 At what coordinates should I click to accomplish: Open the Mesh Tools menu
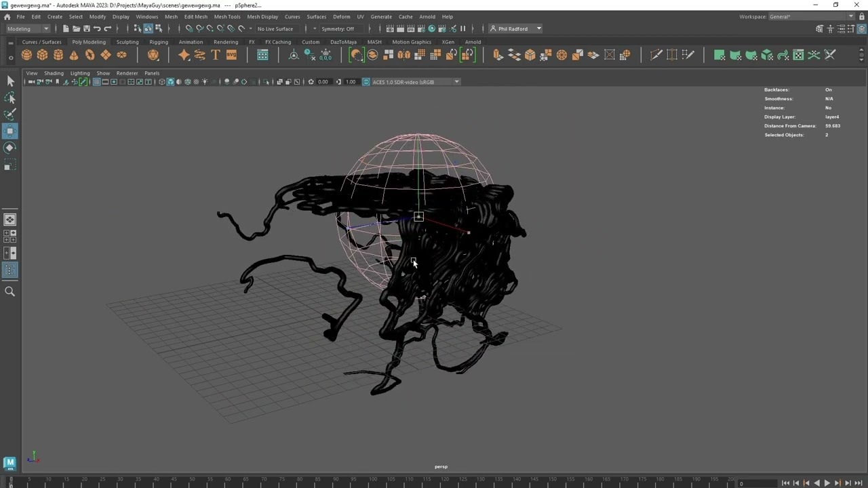tap(226, 16)
